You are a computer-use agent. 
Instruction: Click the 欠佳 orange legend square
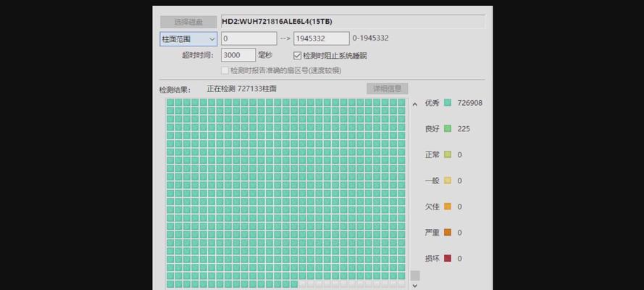(448, 207)
